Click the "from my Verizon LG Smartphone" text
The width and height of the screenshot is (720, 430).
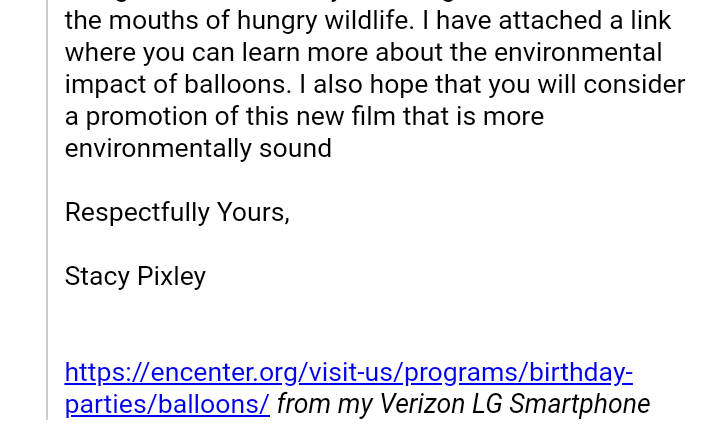pos(463,404)
